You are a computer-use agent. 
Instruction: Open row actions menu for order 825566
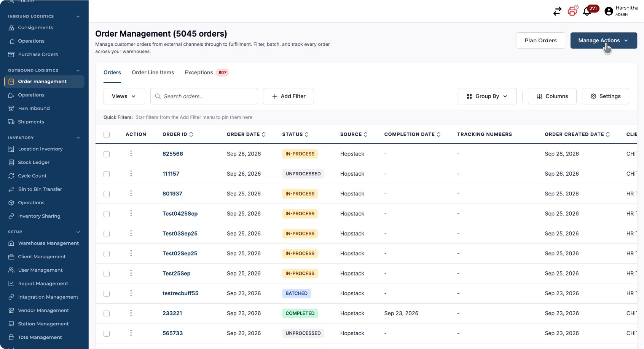[x=131, y=154]
